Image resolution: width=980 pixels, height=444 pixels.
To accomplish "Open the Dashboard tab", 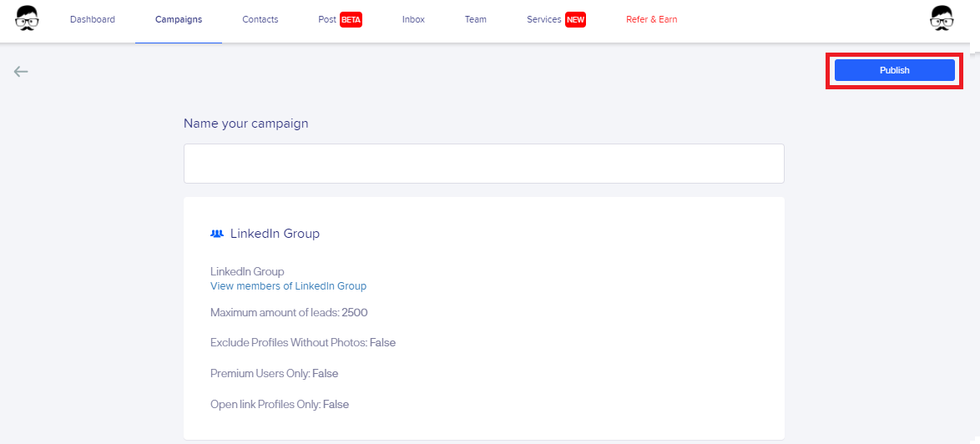I will click(x=93, y=19).
